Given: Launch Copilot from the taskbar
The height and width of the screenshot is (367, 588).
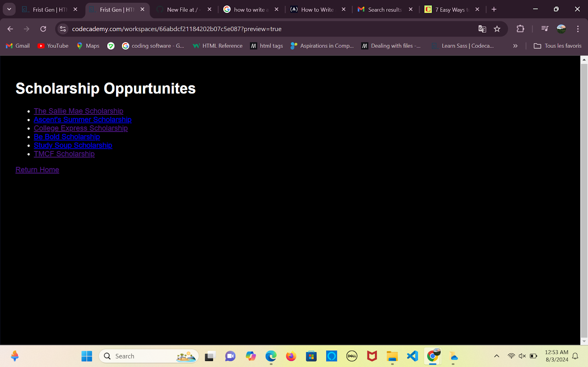Looking at the screenshot, I should [251, 356].
